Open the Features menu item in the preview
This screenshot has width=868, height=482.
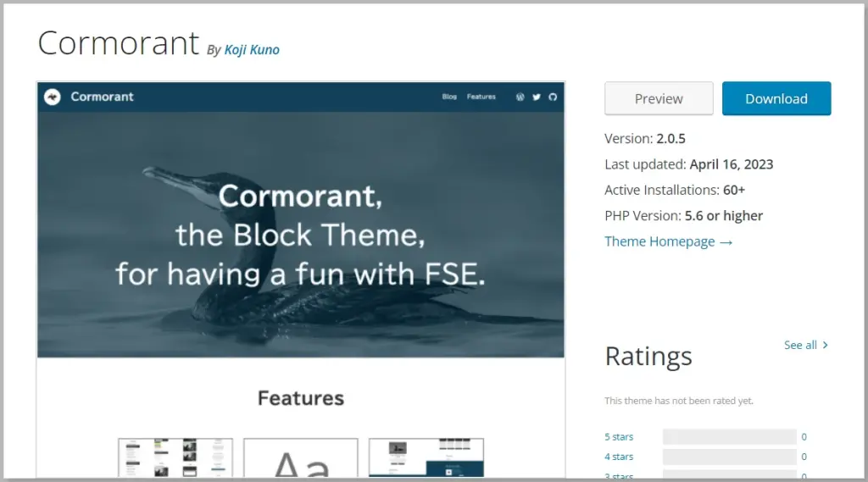tap(481, 97)
